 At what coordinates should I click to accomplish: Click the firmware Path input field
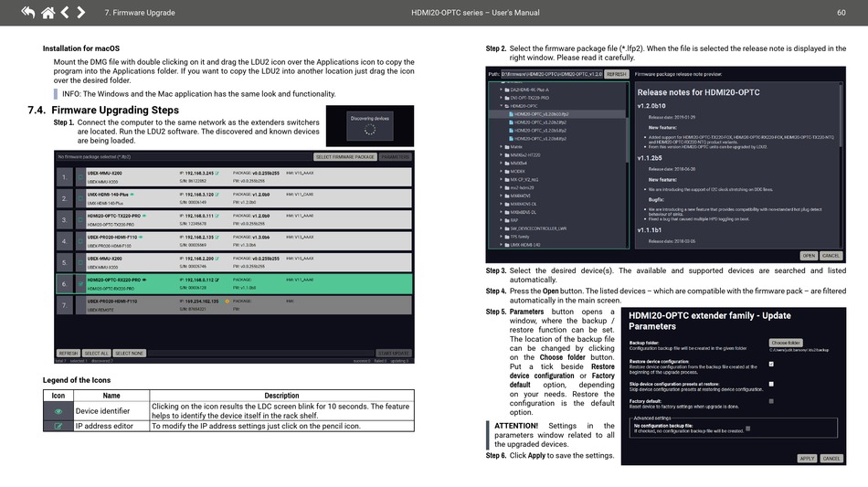(x=551, y=74)
